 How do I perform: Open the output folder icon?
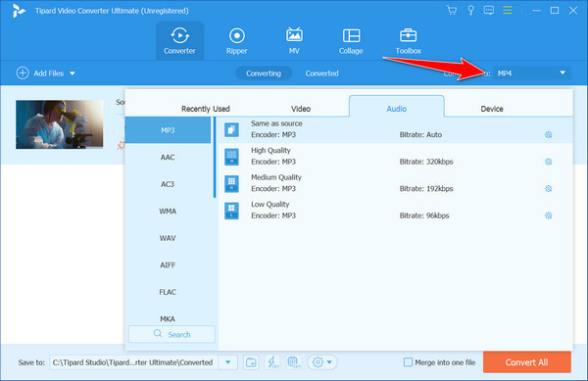tap(251, 362)
